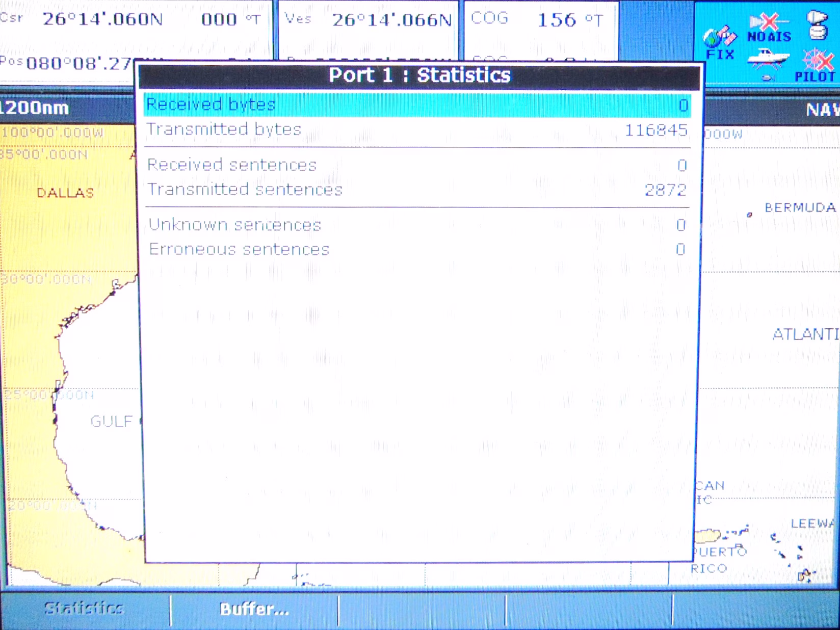Screen dimensions: 840x630
Task: Select the Transmitted sentences row
Action: click(x=417, y=190)
